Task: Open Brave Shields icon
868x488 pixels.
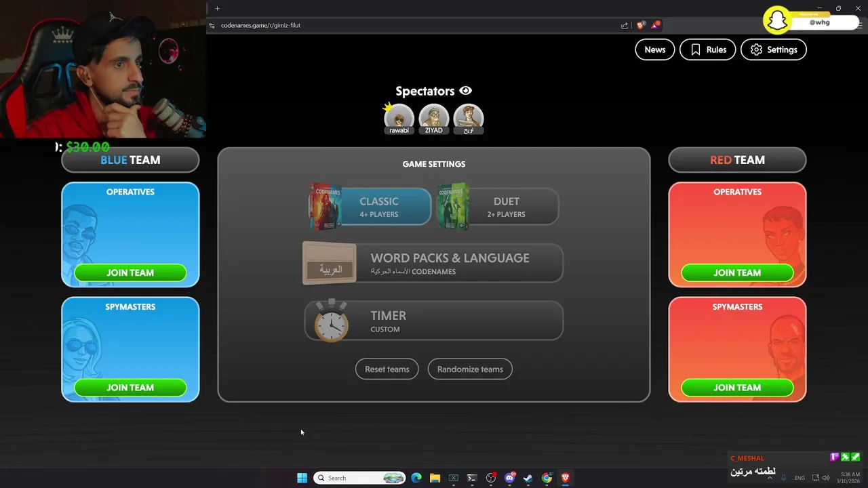Action: [x=640, y=25]
